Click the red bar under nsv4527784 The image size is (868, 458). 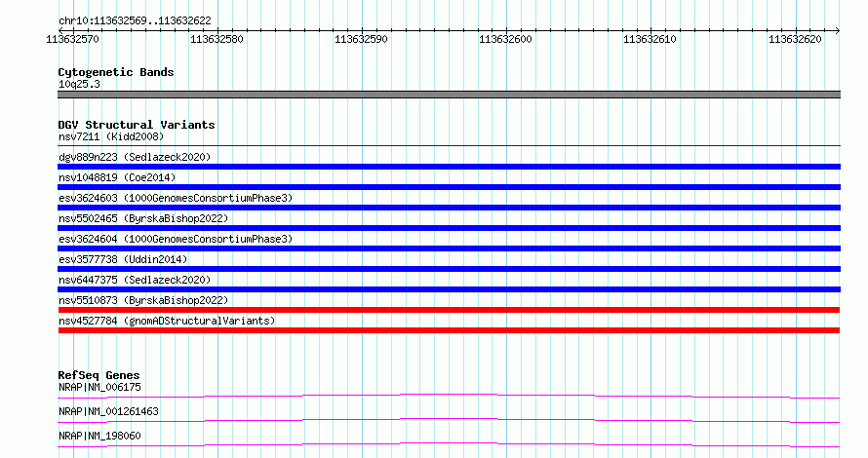tap(449, 330)
